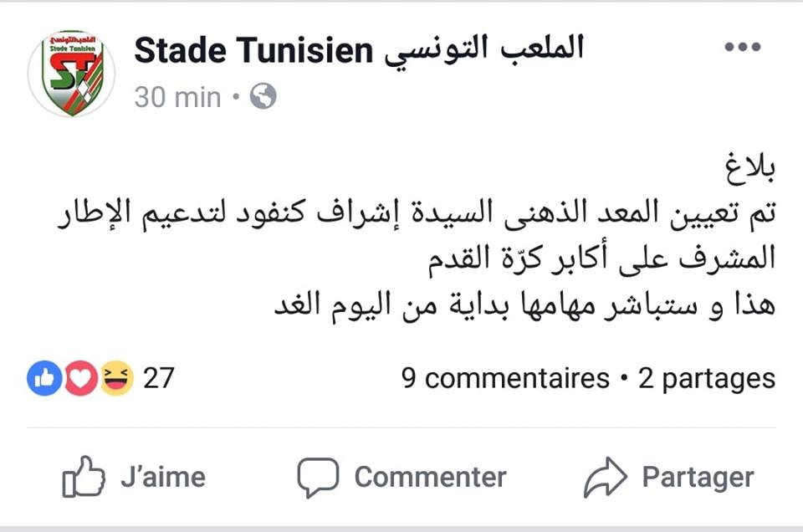
Task: Click the Partager button label
Action: pyautogui.click(x=698, y=478)
